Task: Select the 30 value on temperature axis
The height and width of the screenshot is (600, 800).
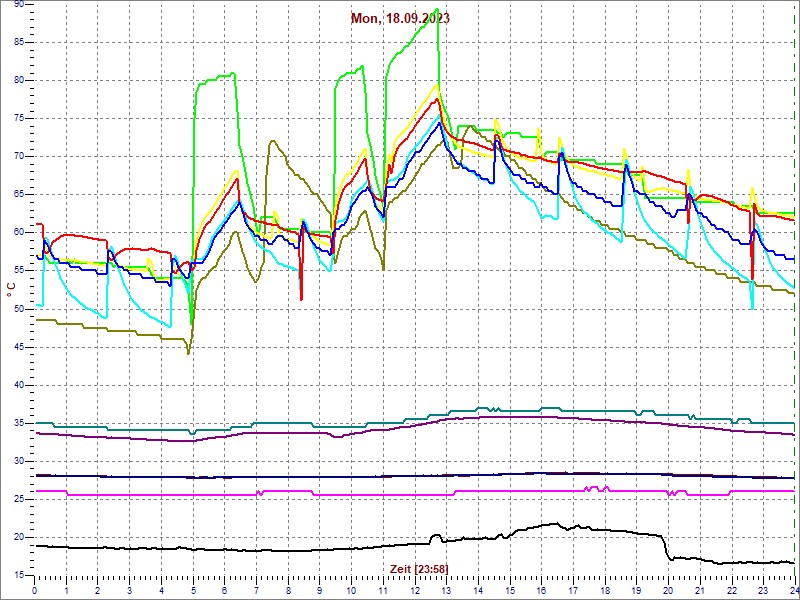Action: point(19,461)
